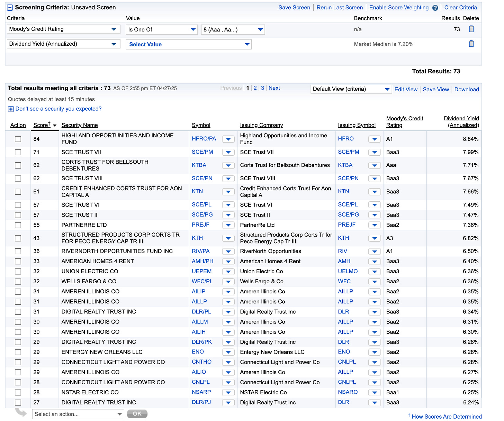Open the RIV/PA symbol action arrow
This screenshot has height=421, width=504.
(228, 251)
